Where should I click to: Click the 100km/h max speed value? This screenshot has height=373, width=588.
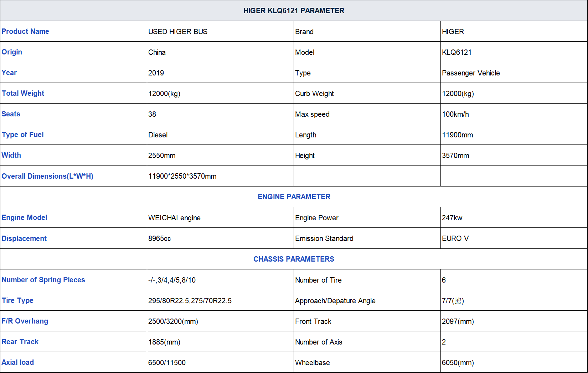tap(455, 114)
